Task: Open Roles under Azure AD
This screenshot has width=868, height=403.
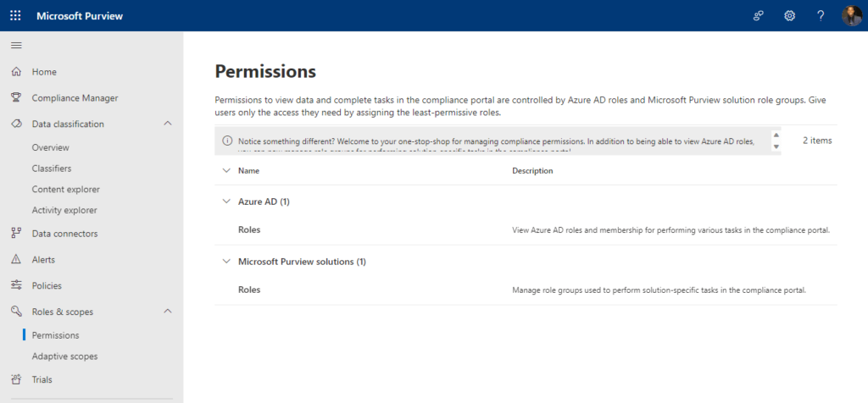Action: point(249,229)
